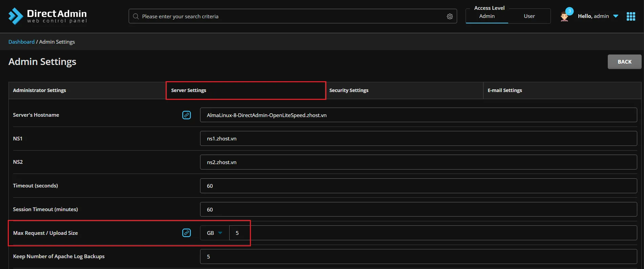Click the NS1 input field
The height and width of the screenshot is (269, 644).
click(x=418, y=138)
